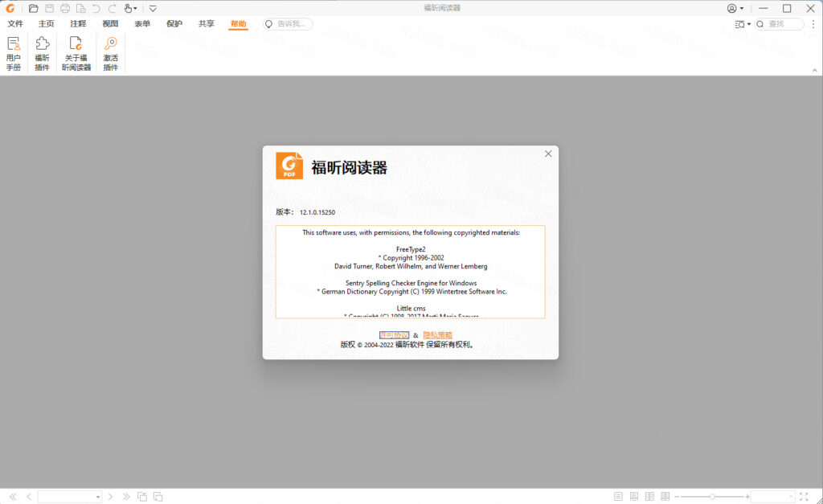Minimize the 福昕阅读器 window

(764, 8)
